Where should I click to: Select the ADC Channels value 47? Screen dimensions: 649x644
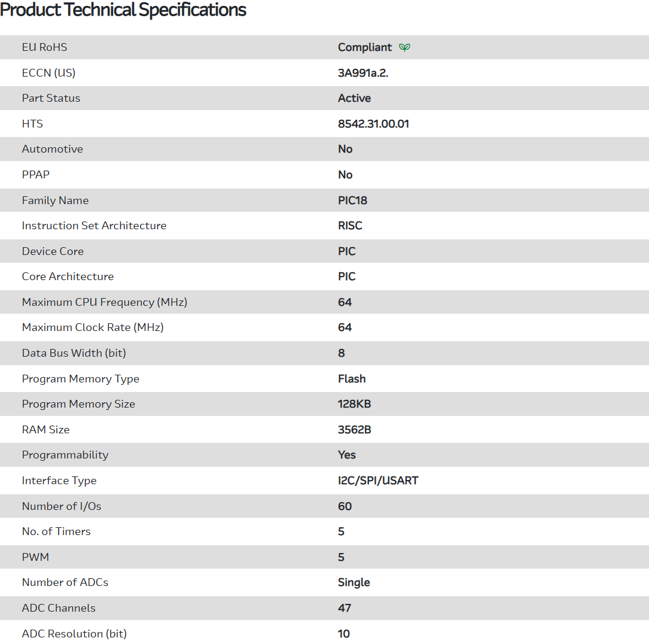[345, 608]
